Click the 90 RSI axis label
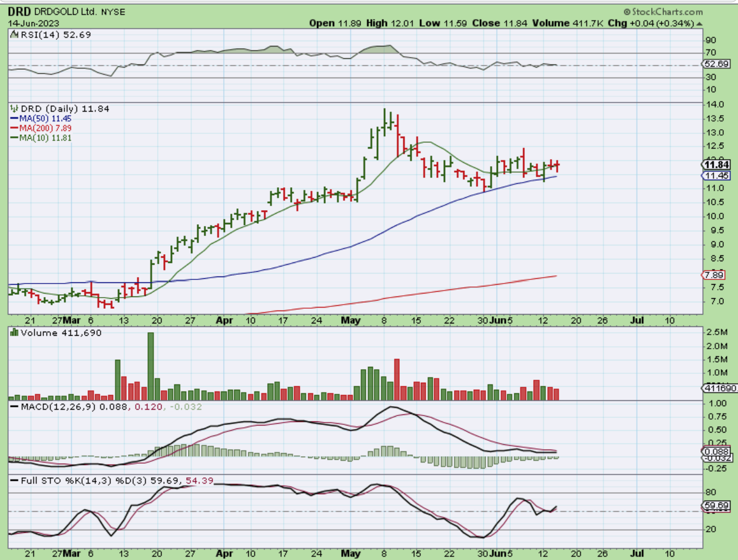This screenshot has height=560, width=738. point(711,40)
